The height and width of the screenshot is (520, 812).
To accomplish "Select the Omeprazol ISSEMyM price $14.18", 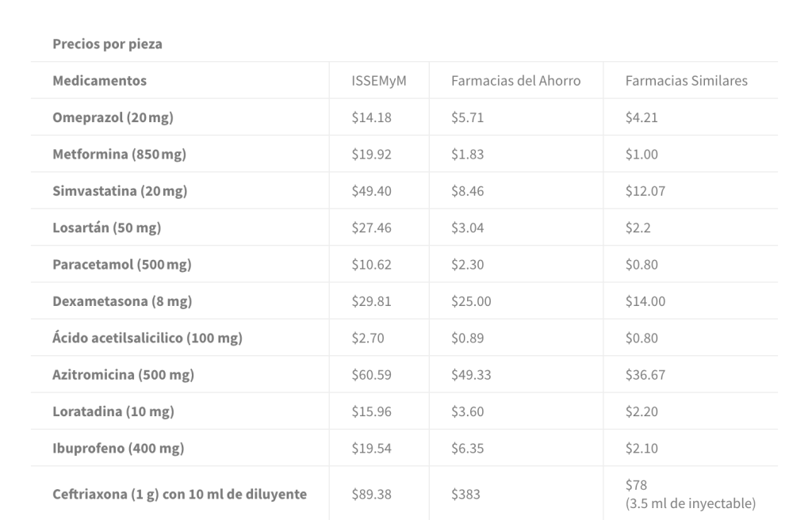I will [371, 118].
